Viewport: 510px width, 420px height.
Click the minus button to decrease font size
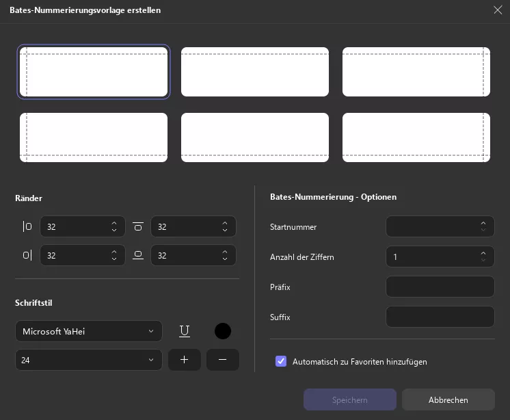click(x=223, y=359)
